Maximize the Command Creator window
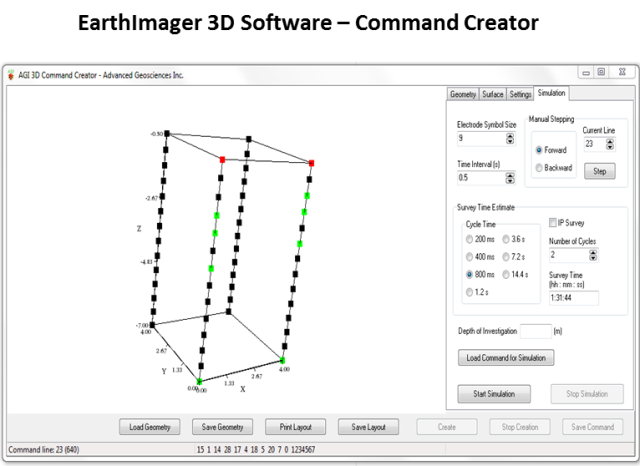This screenshot has width=640, height=466. coord(601,72)
